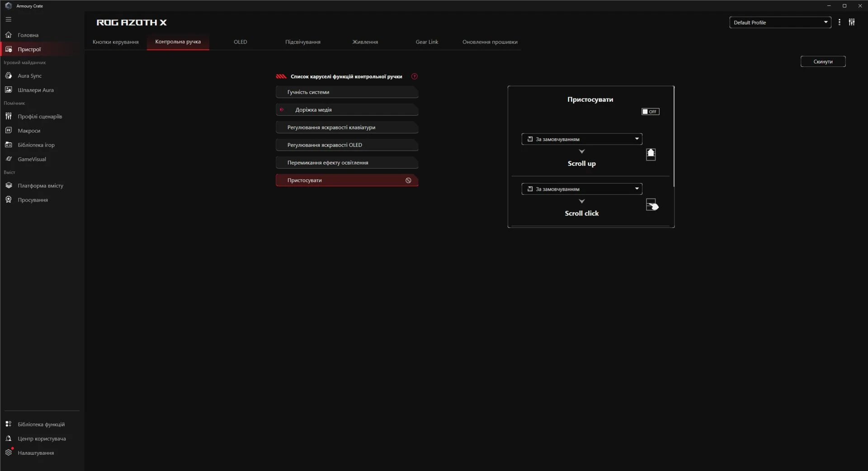Open the Scroll up За замовчуванням dropdown

(582, 139)
